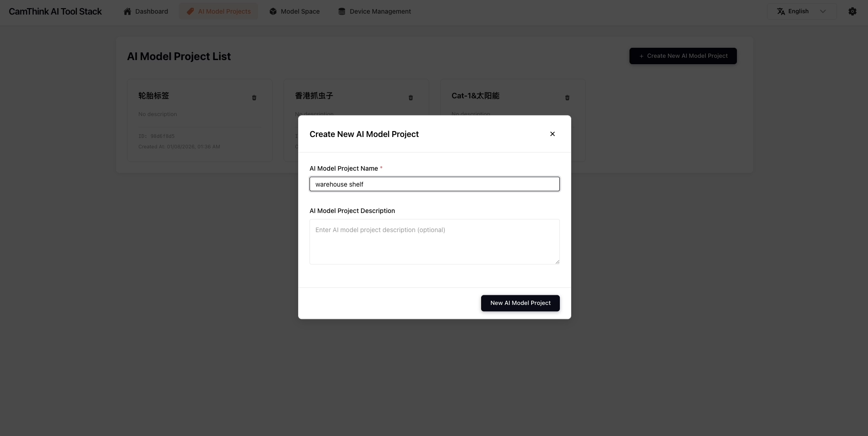
Task: Click the Create New AI Model Project button
Action: click(683, 56)
